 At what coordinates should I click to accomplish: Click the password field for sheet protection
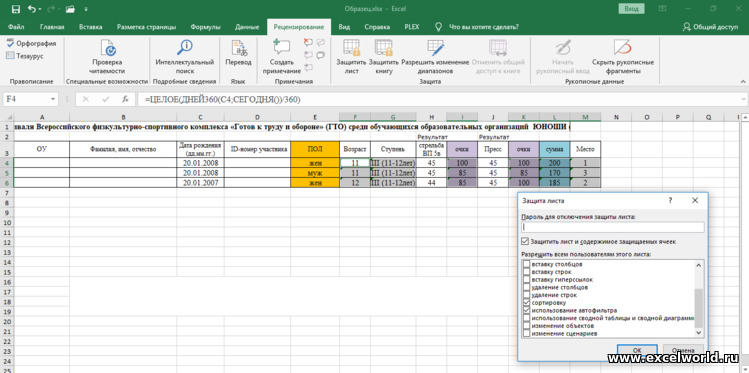pyautogui.click(x=613, y=227)
